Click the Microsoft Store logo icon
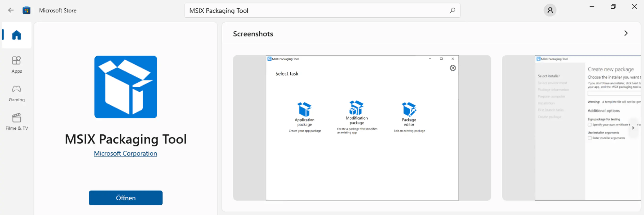644x215 pixels. coord(26,10)
